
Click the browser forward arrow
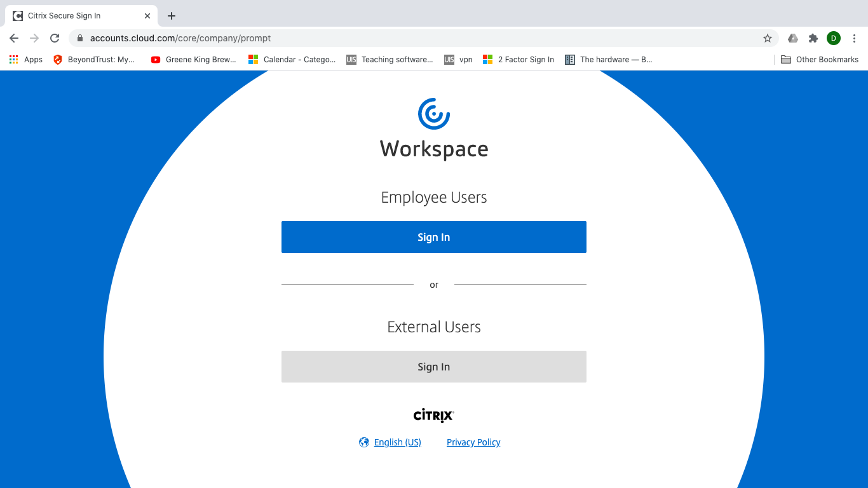34,38
